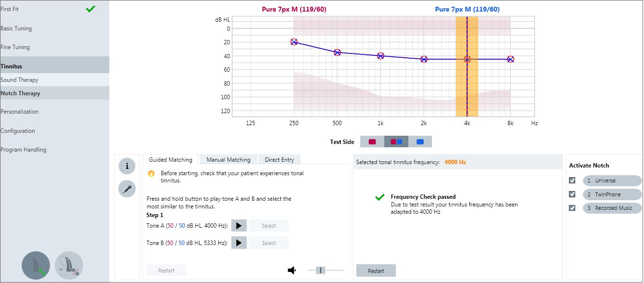Select both ears test side button

pos(396,141)
